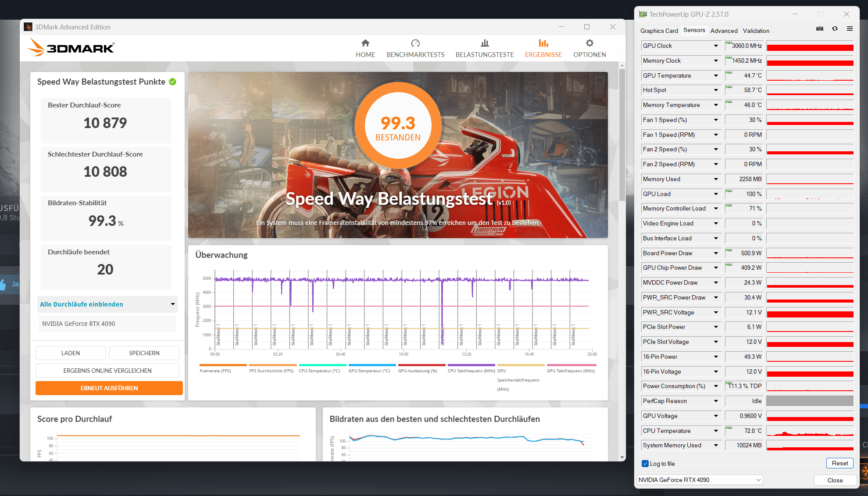The image size is (868, 496).
Task: Click scroll-up arrow of 3DMark scrollbar
Action: click(622, 65)
